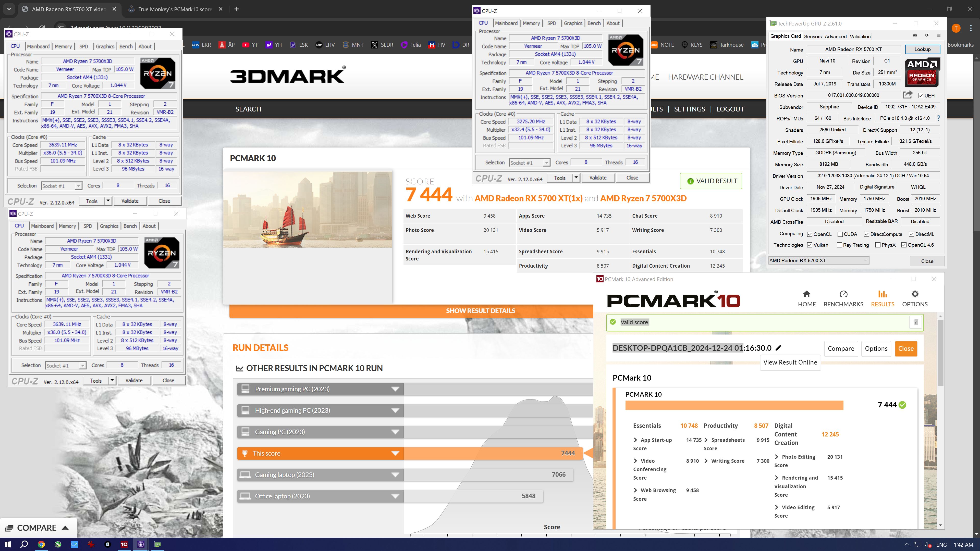Screen dimensions: 980x551
Task: Open Tools dropdown arrow in top-right CPU-Z
Action: click(576, 178)
